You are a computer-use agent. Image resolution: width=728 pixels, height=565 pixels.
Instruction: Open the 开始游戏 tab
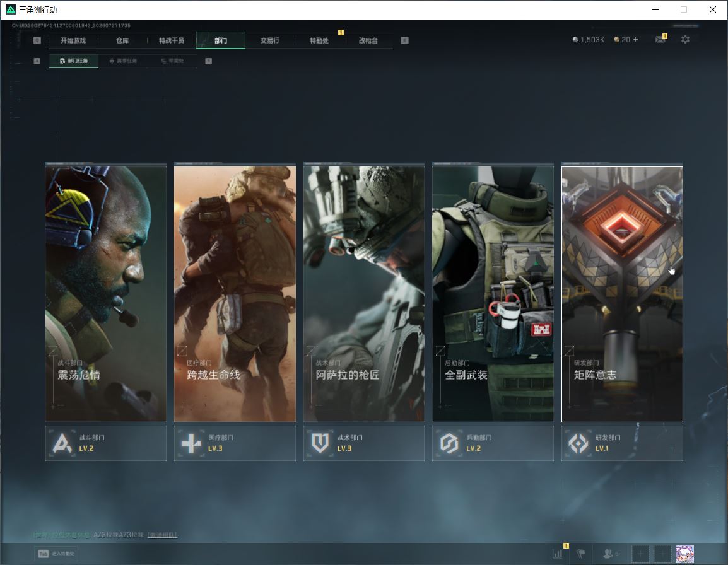coord(73,40)
